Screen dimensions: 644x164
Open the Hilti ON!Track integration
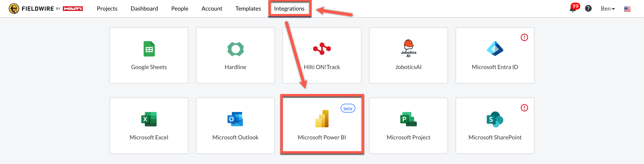coord(322,55)
